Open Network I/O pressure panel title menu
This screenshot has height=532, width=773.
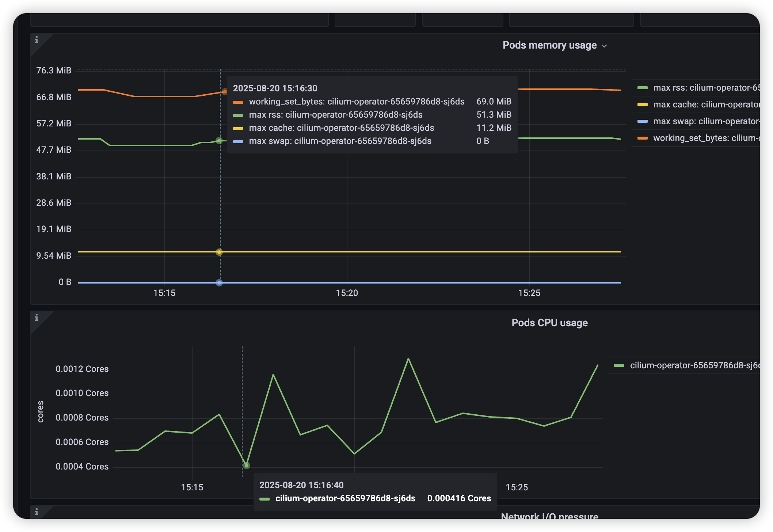pyautogui.click(x=549, y=516)
